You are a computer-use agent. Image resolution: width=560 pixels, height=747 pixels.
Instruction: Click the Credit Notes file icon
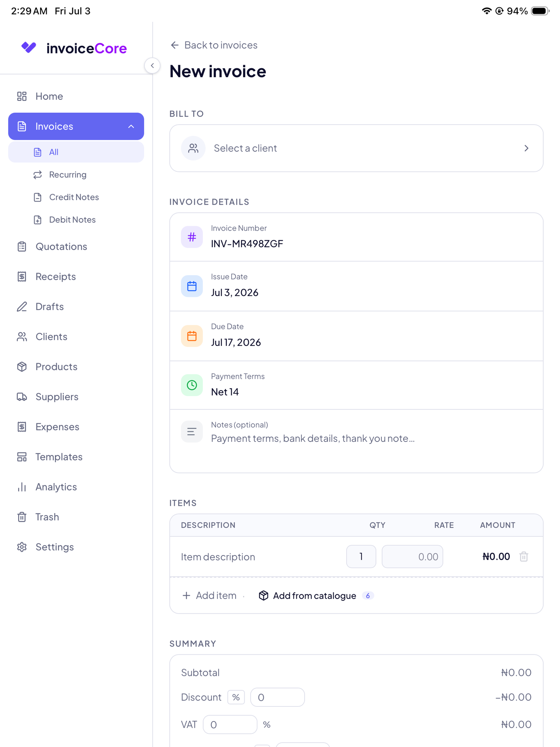pyautogui.click(x=37, y=197)
